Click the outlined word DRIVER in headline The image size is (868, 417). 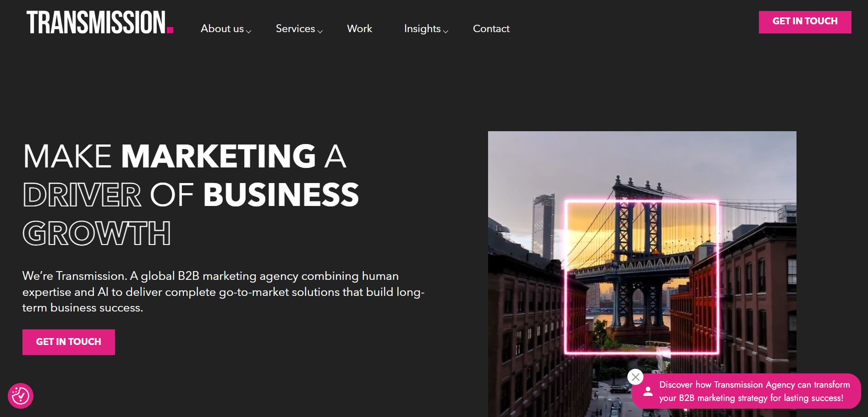82,195
